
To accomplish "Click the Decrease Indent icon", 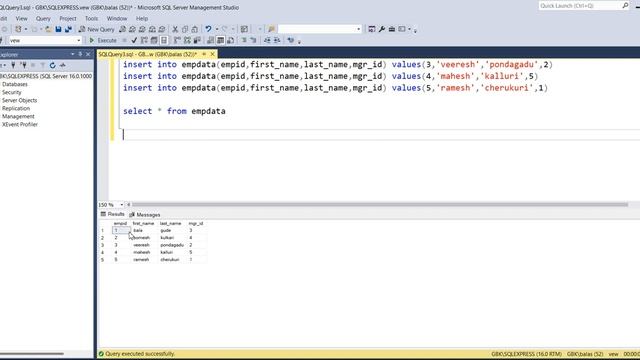I will (x=267, y=40).
